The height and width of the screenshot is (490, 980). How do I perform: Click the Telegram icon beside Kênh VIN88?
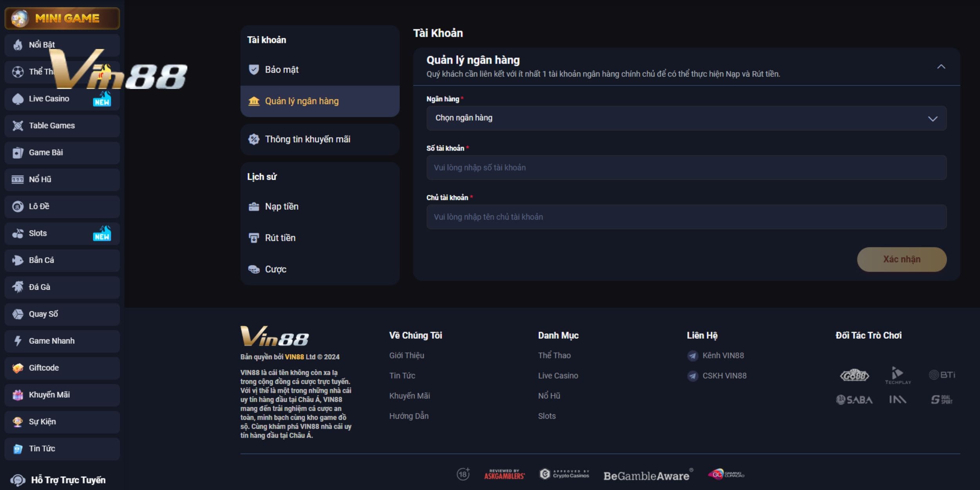[692, 356]
